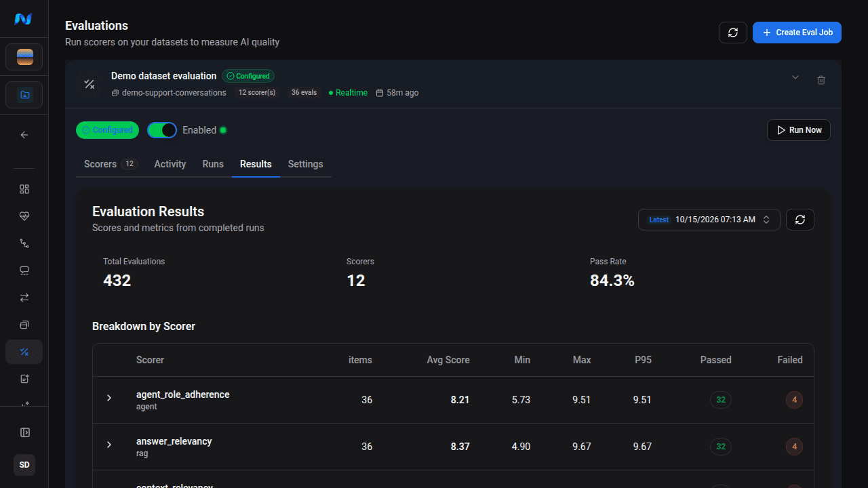
Task: Click the app logo in the sidebar
Action: click(24, 19)
